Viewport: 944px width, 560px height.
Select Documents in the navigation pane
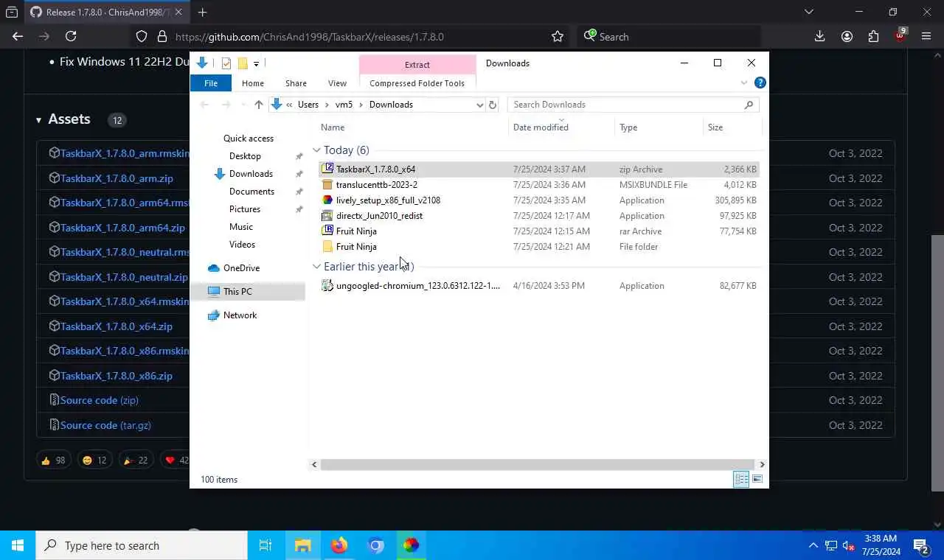[x=251, y=192]
